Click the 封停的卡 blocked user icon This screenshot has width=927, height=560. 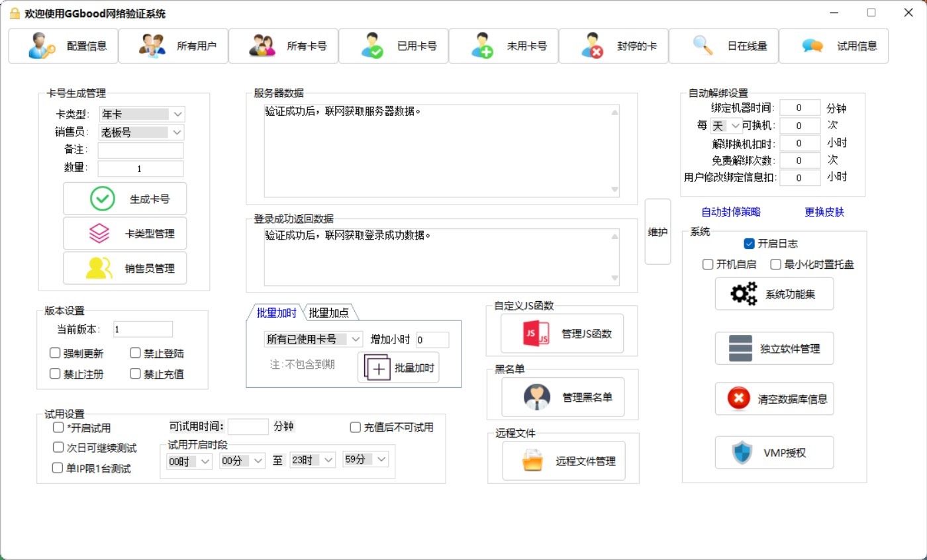pos(592,46)
